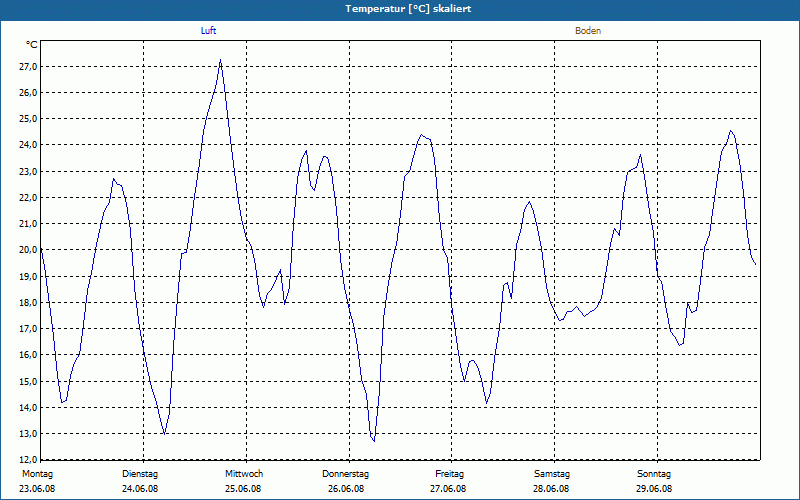Click the Donnerstag day label
The width and height of the screenshot is (800, 500).
(345, 474)
